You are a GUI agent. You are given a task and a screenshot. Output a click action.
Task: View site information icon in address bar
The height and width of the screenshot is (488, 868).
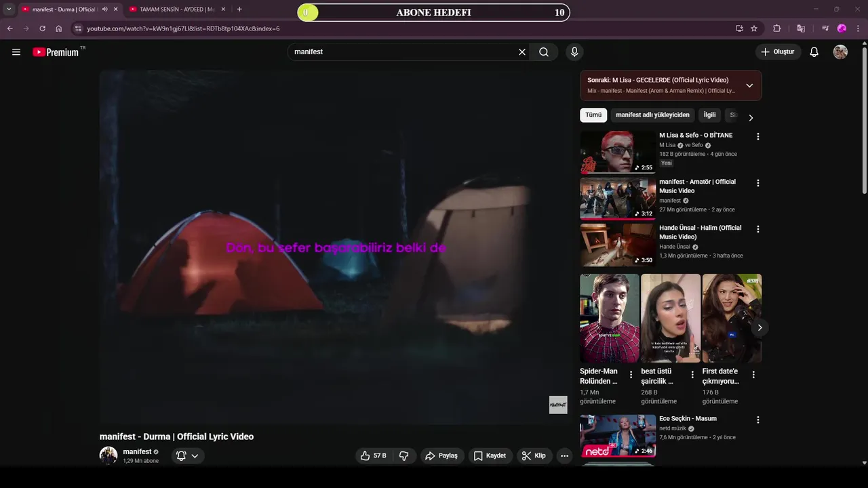click(78, 28)
